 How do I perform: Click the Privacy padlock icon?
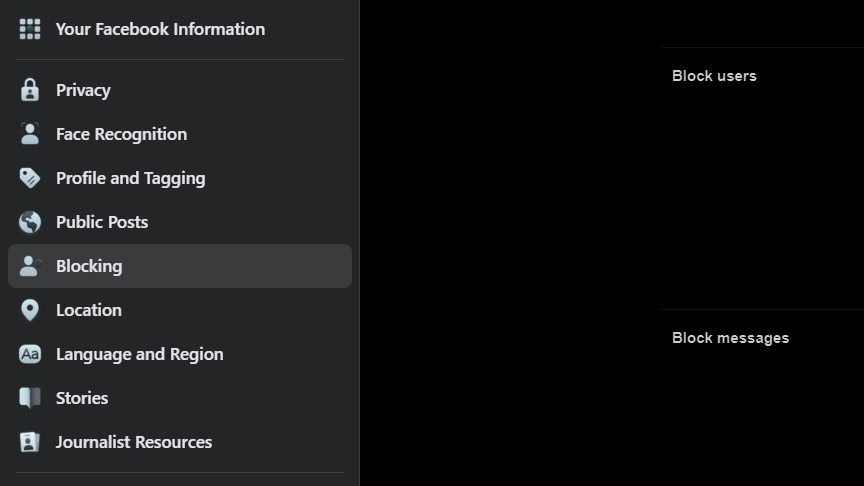click(30, 90)
